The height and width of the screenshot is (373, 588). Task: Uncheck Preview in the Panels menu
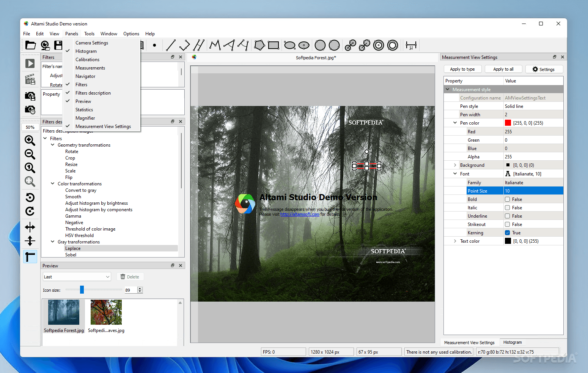(x=102, y=101)
